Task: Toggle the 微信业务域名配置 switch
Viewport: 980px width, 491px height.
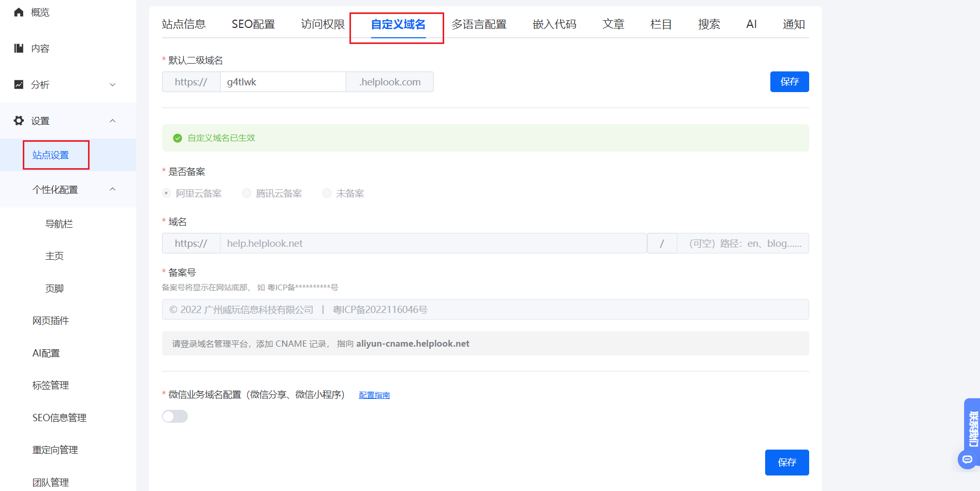Action: (175, 416)
